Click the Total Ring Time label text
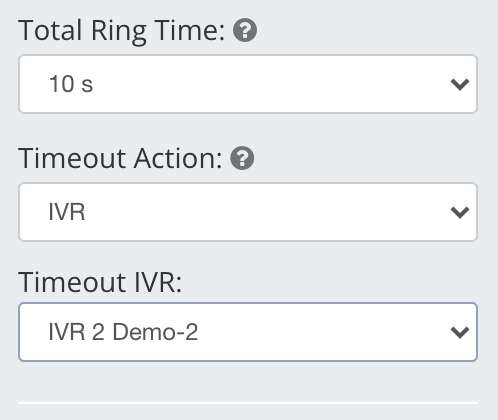 pos(122,31)
